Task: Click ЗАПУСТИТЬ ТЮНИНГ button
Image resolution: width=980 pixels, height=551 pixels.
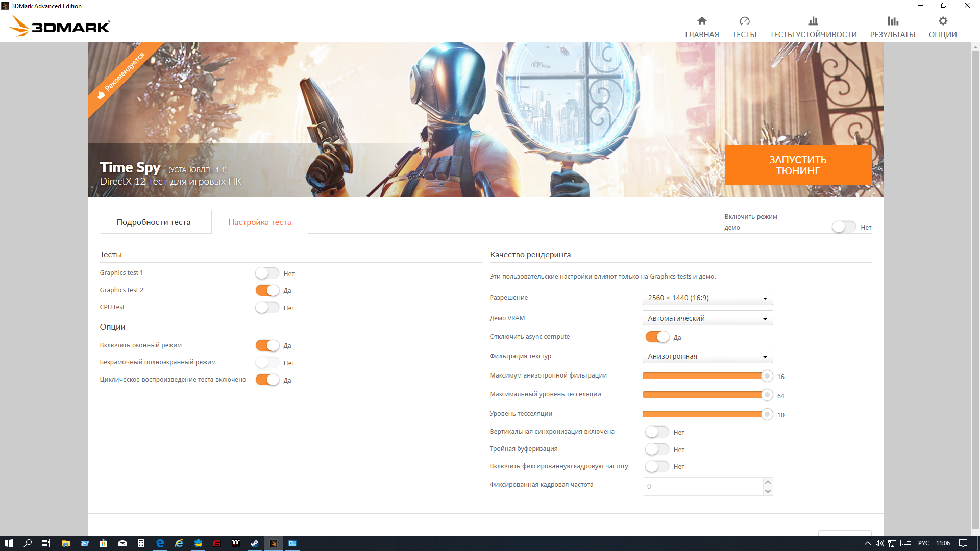Action: pos(798,165)
